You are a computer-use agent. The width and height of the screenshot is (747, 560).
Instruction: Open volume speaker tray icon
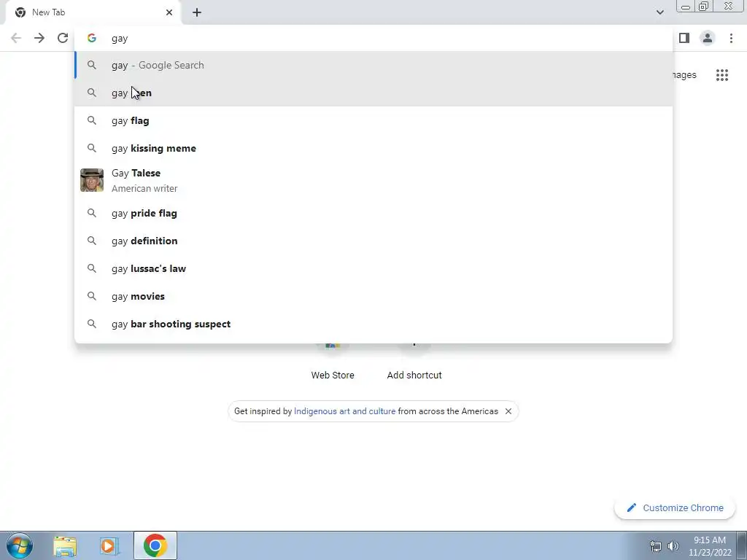tap(673, 546)
